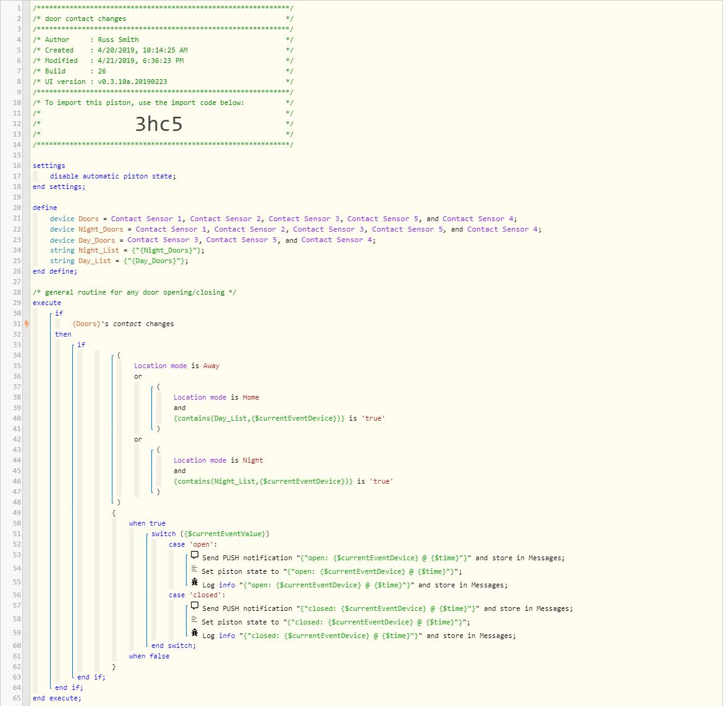This screenshot has height=706, width=728.
Task: Click the lines icon beside Set piston state "open:"
Action: (x=194, y=569)
